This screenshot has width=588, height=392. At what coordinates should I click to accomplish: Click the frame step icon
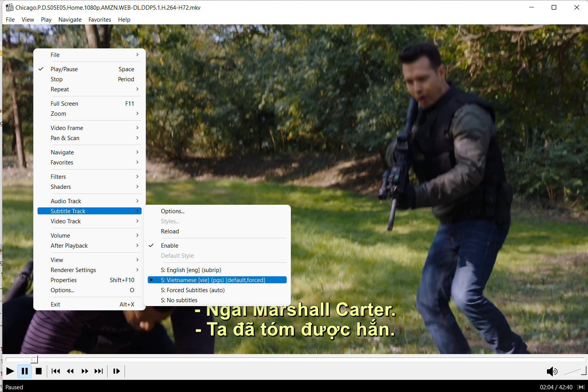coord(116,371)
